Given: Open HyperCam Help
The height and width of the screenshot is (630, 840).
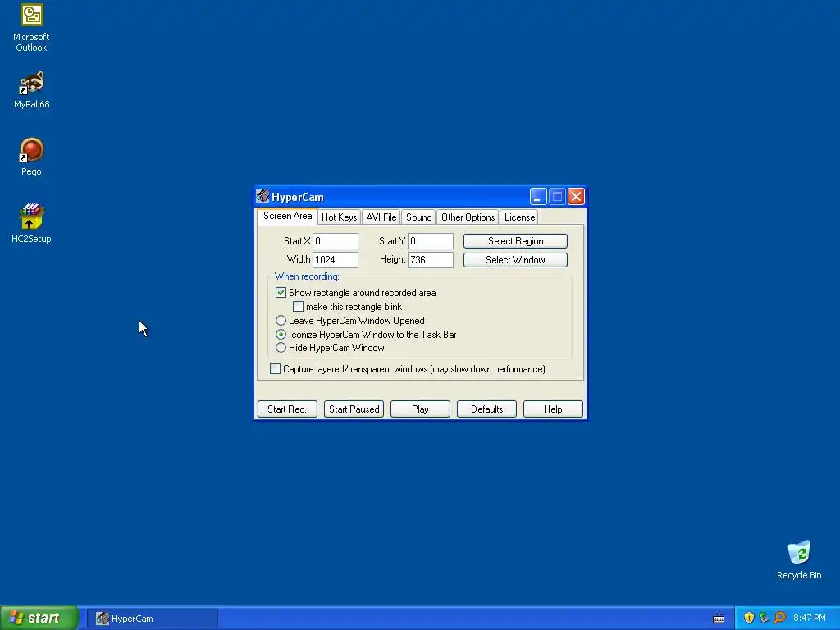Looking at the screenshot, I should pos(553,409).
